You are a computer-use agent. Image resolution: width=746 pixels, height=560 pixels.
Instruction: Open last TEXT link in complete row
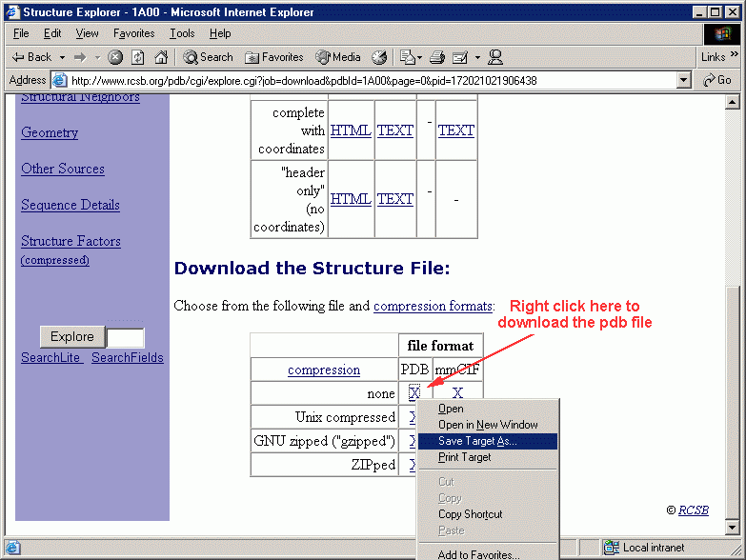coord(456,130)
